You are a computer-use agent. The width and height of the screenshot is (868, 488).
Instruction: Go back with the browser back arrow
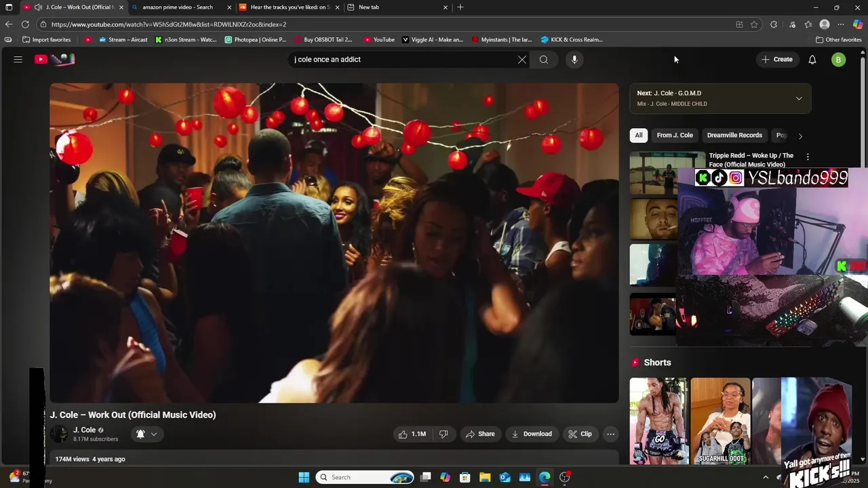click(9, 24)
